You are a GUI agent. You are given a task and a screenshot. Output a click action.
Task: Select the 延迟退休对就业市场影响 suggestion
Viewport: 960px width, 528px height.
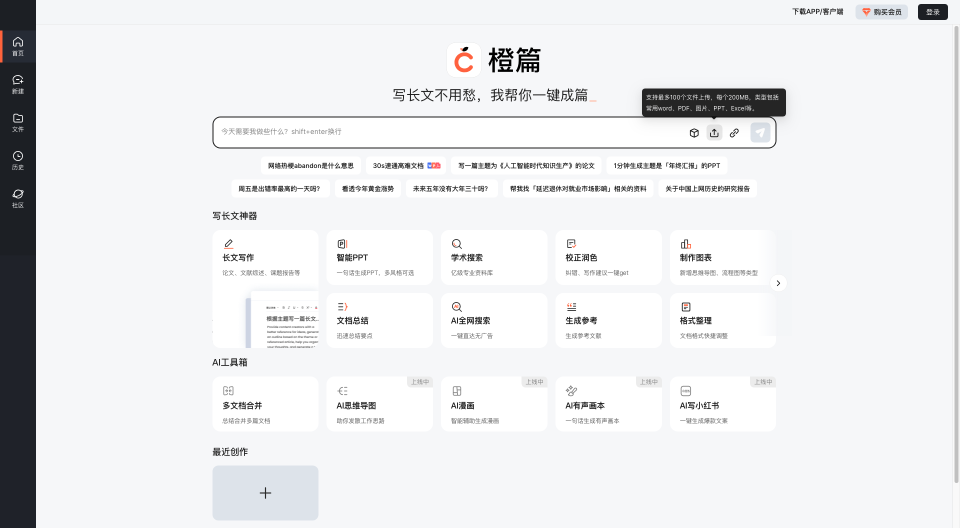click(578, 189)
